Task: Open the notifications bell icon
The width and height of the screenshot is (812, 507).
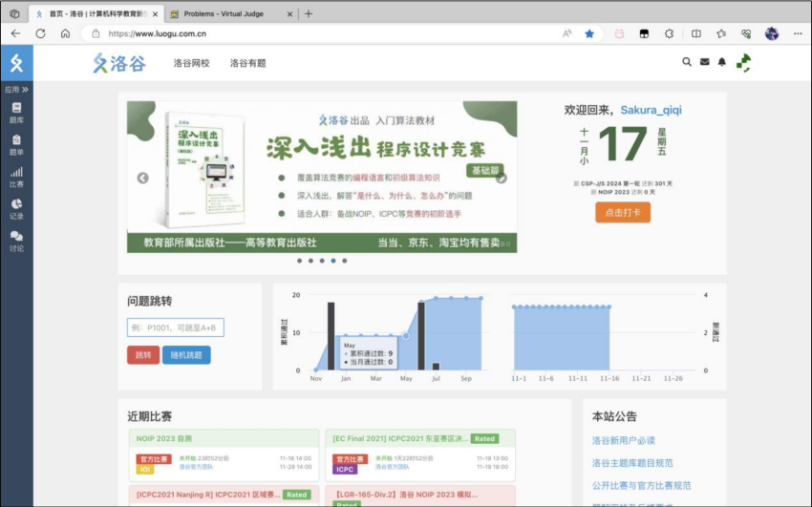Action: click(722, 62)
